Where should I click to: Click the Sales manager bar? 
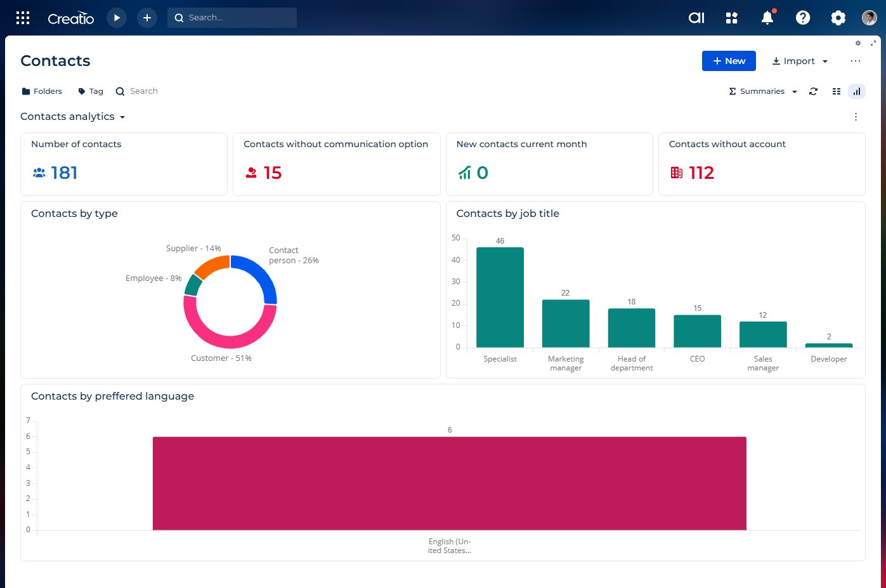point(763,334)
